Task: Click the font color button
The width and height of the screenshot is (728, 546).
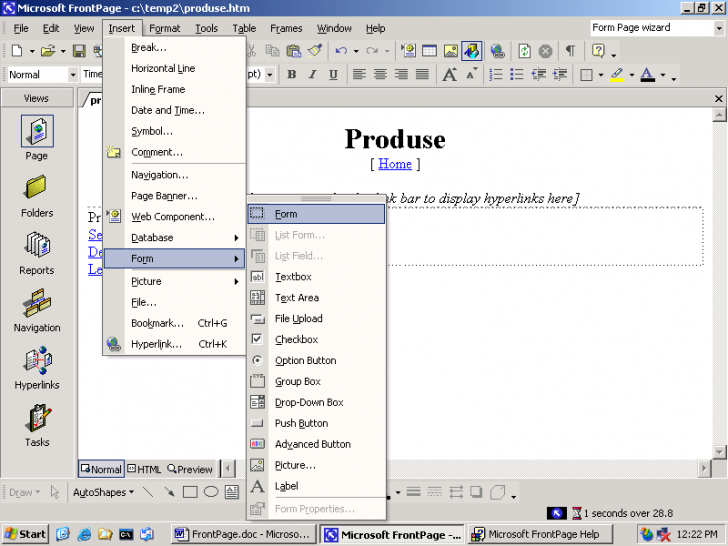Action: tap(648, 74)
